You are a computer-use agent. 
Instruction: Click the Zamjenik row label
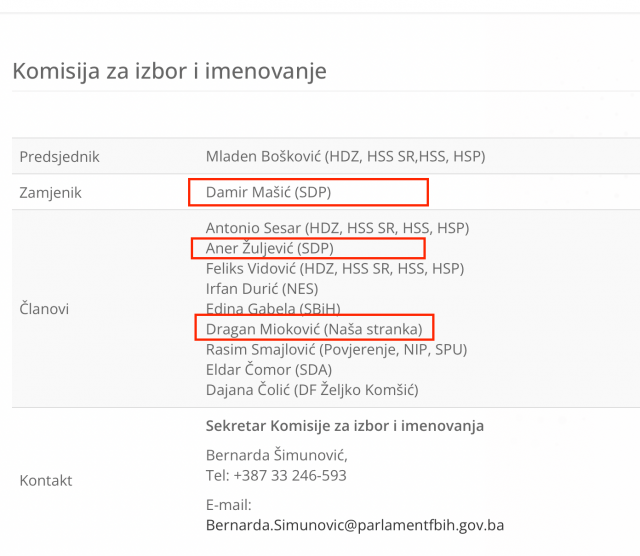51,192
